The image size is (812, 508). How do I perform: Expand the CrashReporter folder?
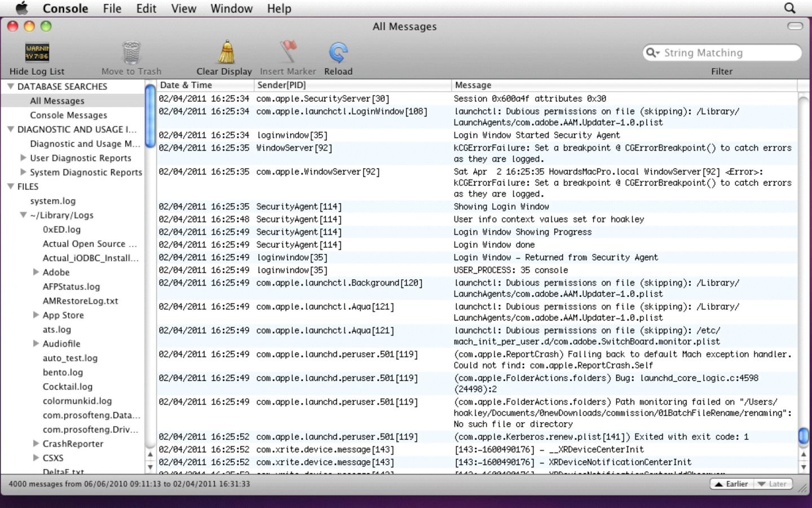(36, 444)
